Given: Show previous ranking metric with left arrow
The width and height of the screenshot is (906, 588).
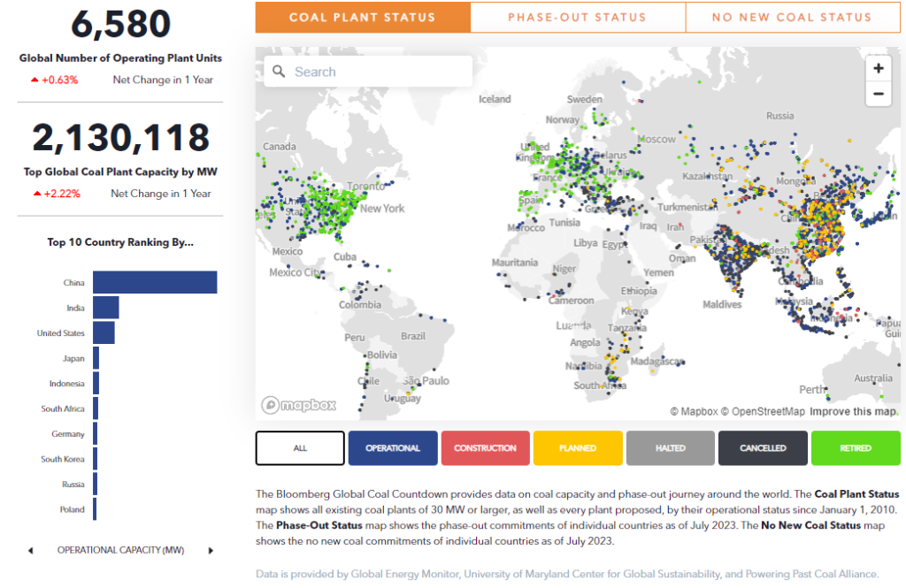Looking at the screenshot, I should pos(31,551).
